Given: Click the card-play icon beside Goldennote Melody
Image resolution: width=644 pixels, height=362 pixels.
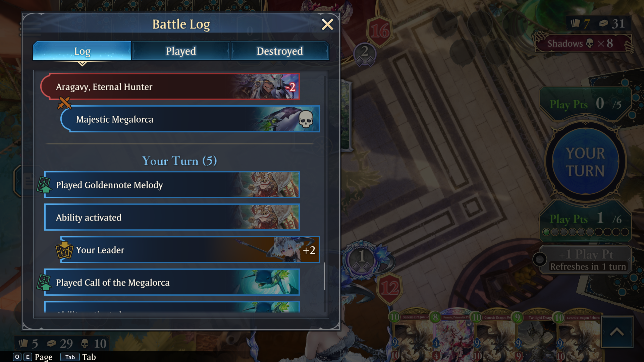Looking at the screenshot, I should click(x=44, y=185).
